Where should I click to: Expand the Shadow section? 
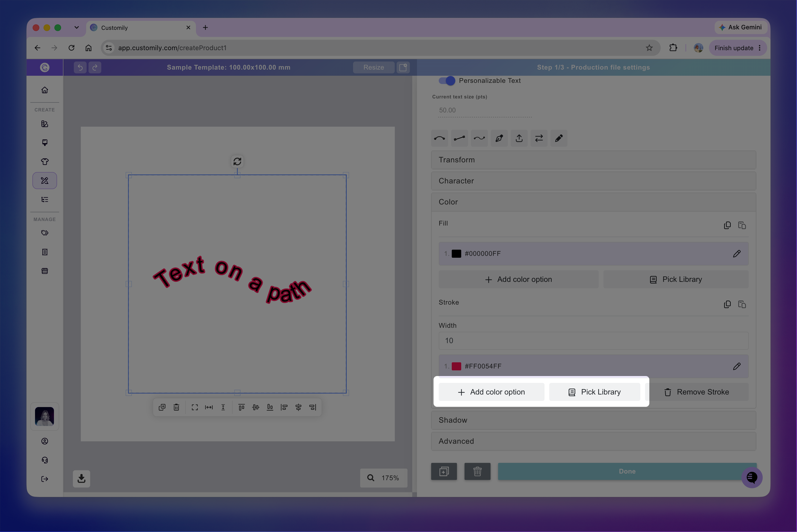(593, 420)
